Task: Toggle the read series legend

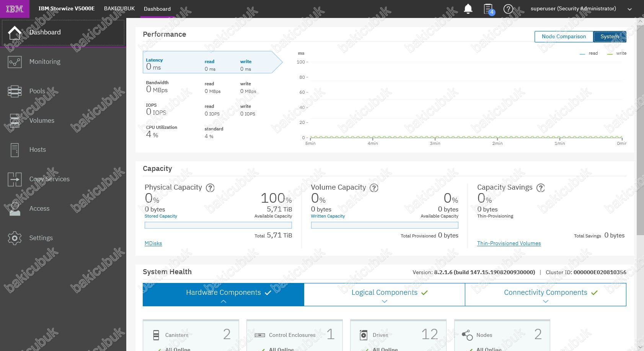Action: click(589, 53)
